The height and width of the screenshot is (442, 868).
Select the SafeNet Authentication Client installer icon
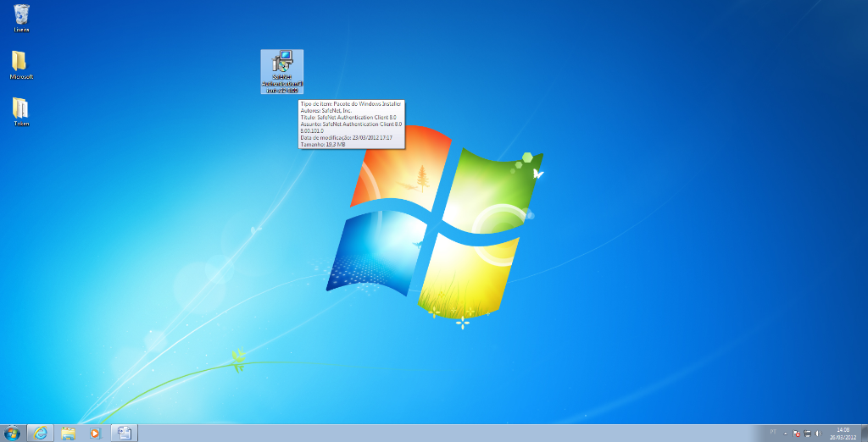(281, 63)
